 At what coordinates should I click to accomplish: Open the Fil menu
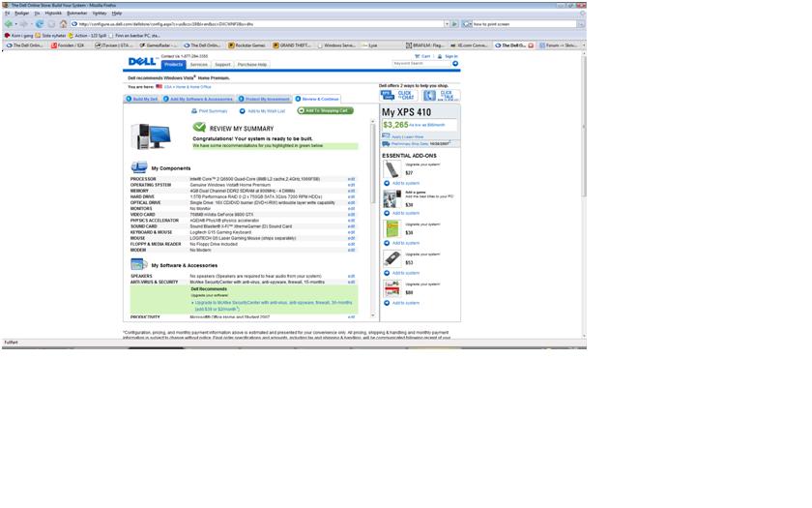(8, 13)
